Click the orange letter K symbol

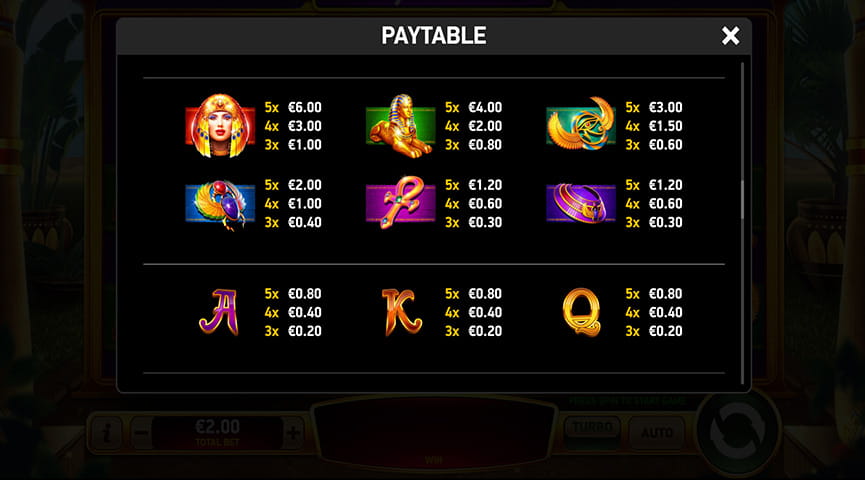click(402, 312)
